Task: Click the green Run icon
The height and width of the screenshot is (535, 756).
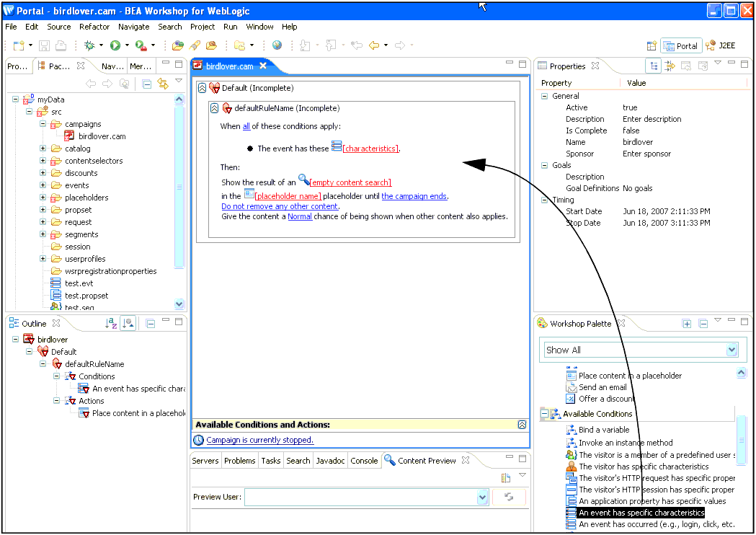Action: point(115,45)
